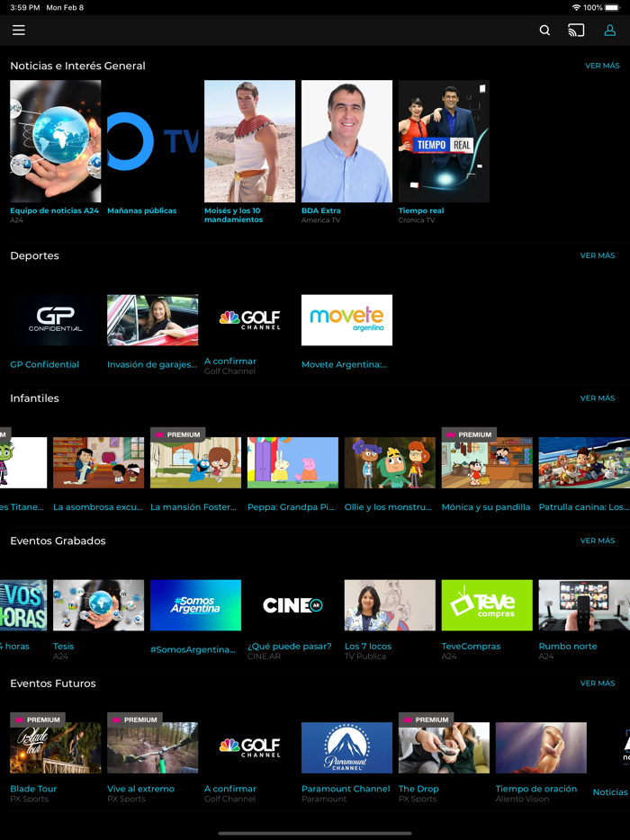Open #SomosArgentina thumbnail
This screenshot has height=840, width=630.
tap(195, 605)
